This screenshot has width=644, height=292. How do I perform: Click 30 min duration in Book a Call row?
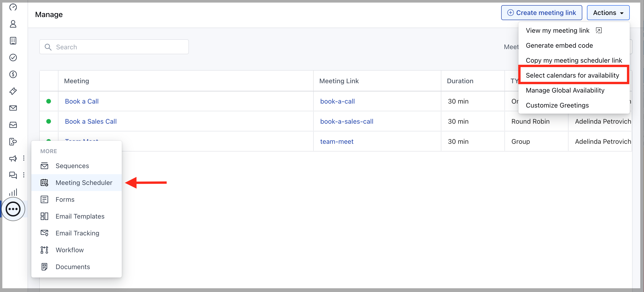coord(458,101)
